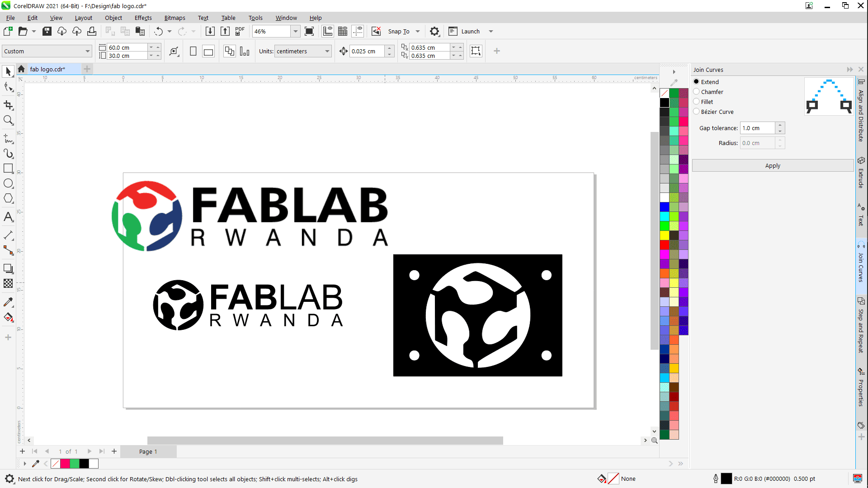Switch to portrait page orientation
Viewport: 868px width, 488px height.
193,51
